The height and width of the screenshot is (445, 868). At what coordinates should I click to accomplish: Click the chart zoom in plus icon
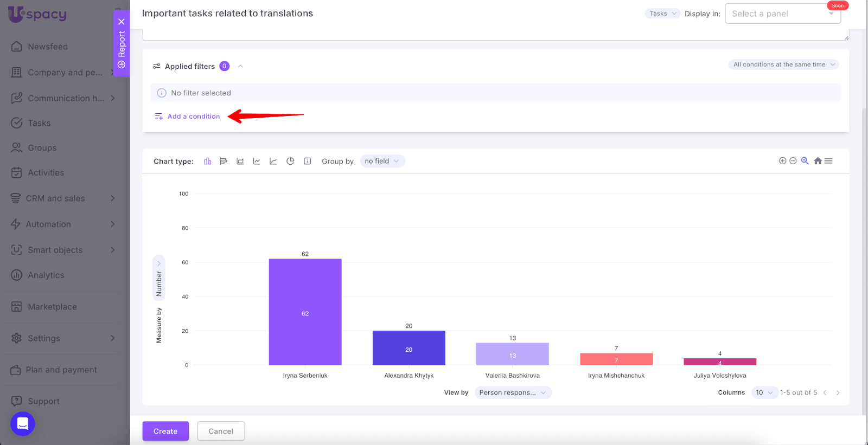click(x=782, y=161)
